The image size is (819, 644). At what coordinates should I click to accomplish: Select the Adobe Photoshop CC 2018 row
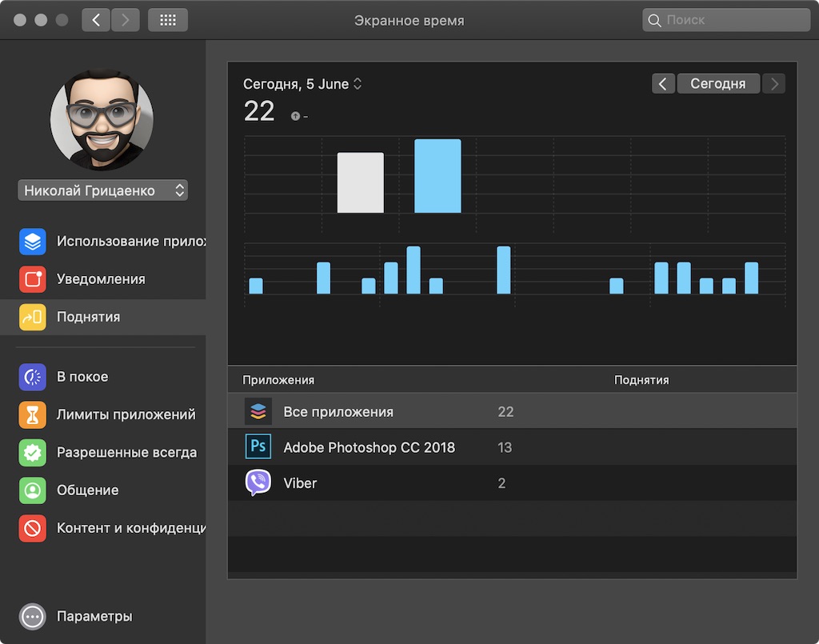[x=513, y=447]
